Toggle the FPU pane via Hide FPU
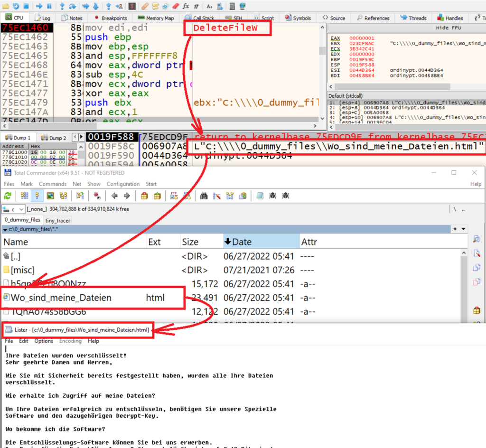Screen dimensions: 486x448 coord(448,27)
